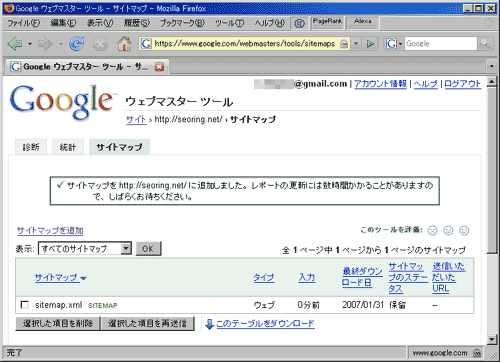Click the ログアウト link
Image resolution: width=500 pixels, height=362 pixels.
point(462,84)
